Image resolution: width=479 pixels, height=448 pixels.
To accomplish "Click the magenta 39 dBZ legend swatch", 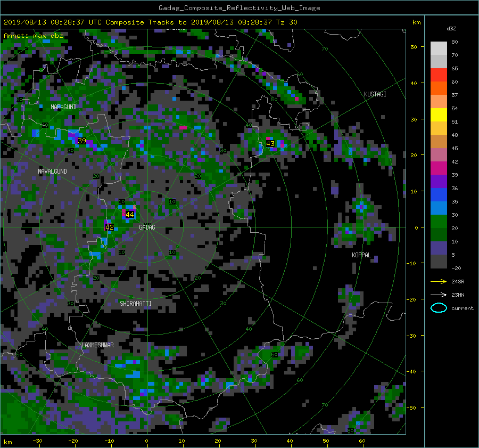I will (x=439, y=168).
